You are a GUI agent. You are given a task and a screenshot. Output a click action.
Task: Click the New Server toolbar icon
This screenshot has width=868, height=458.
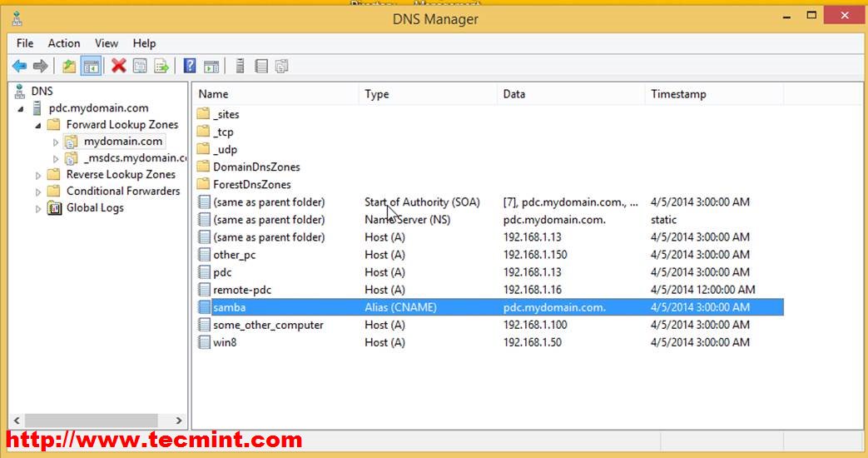pos(240,67)
